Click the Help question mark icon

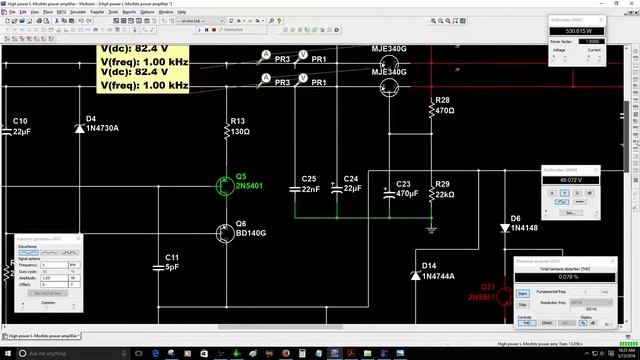point(280,21)
